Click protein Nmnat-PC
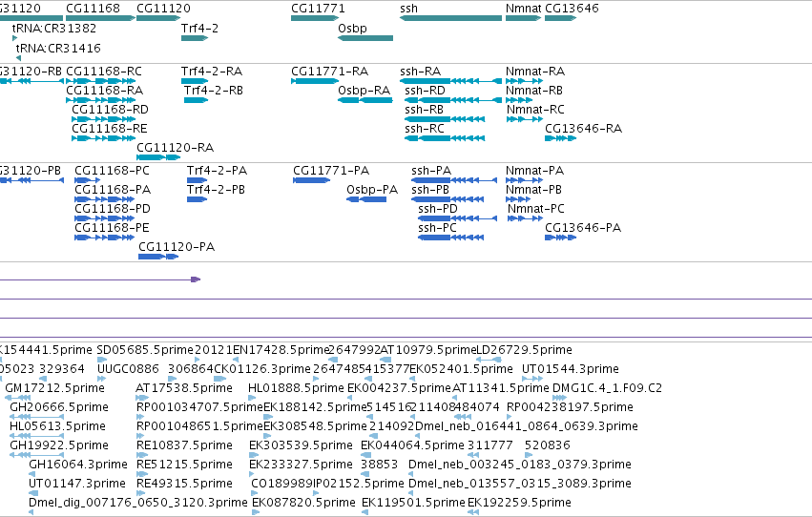812x517 pixels. 535,209
